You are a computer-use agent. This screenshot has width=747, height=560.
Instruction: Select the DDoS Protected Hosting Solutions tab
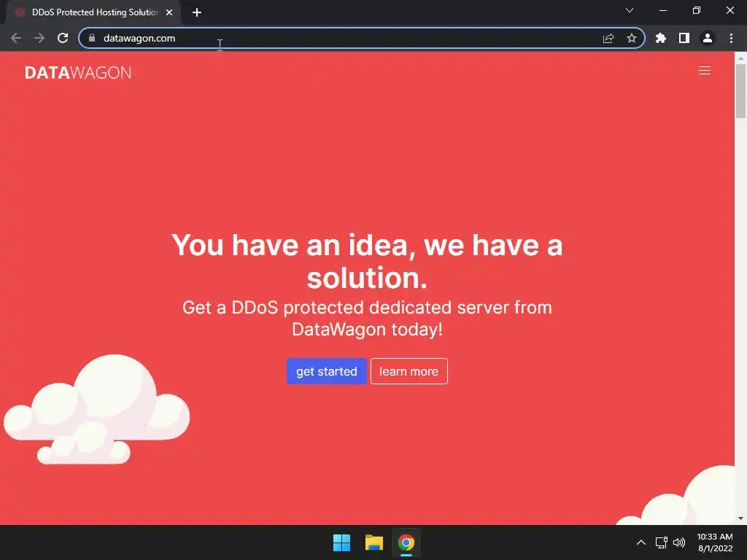tap(93, 12)
